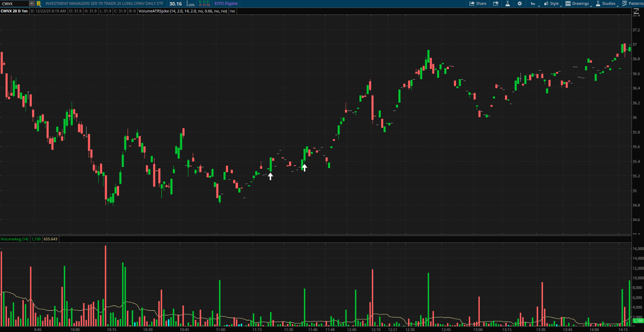The image size is (644, 332).
Task: Select the VolumeATRSpike study label
Action: coord(183,11)
